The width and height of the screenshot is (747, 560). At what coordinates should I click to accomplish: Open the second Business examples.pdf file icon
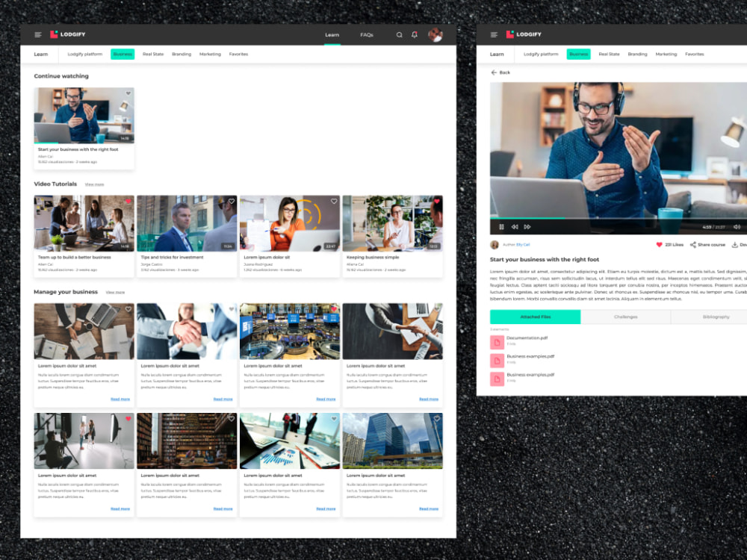point(497,379)
